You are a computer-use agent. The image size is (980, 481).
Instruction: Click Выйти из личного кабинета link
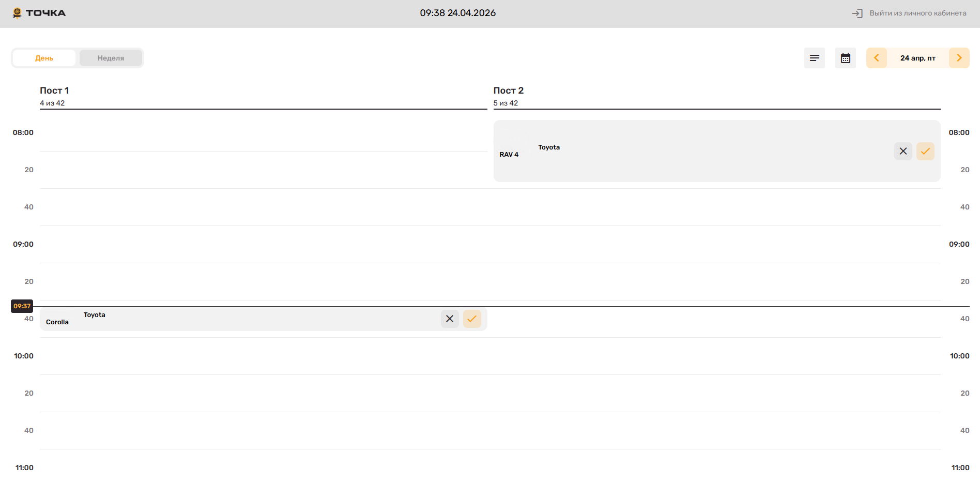[917, 13]
